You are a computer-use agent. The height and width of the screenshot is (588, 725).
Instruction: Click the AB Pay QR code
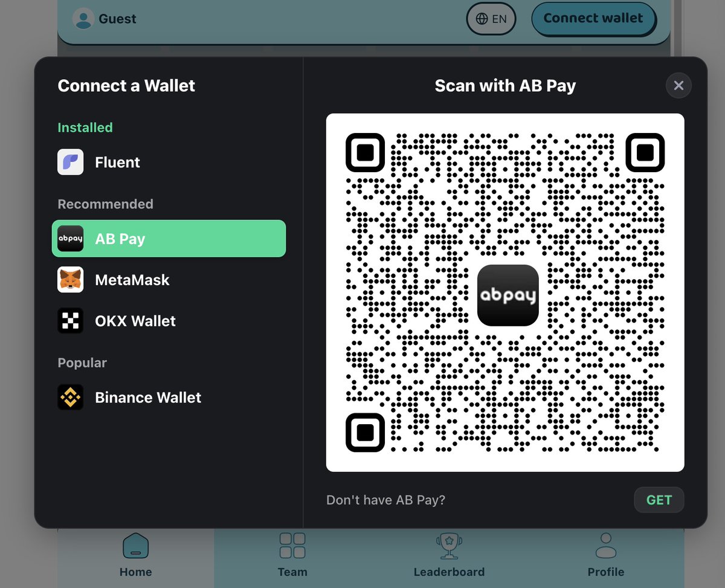point(505,292)
